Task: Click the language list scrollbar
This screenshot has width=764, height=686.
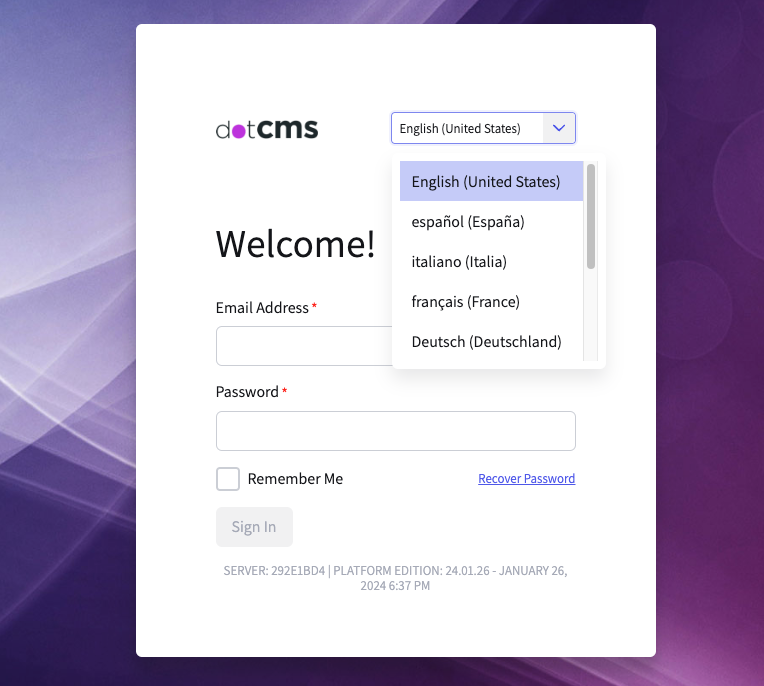Action: tap(591, 217)
